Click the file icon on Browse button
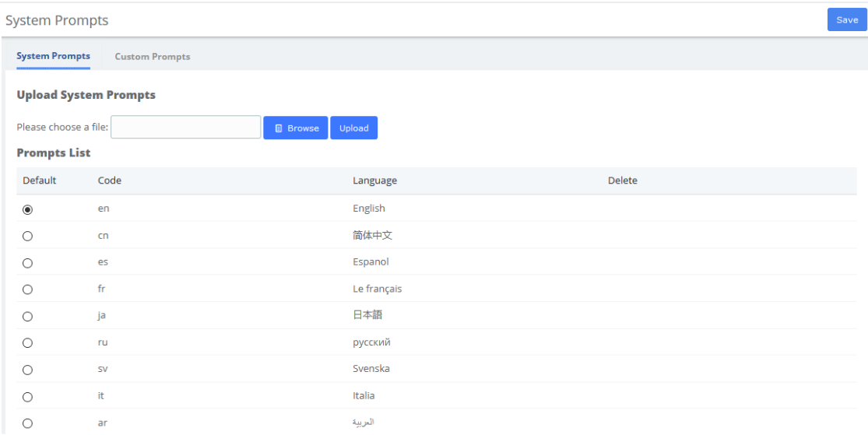Viewport: 868px width, 435px height. coord(279,128)
